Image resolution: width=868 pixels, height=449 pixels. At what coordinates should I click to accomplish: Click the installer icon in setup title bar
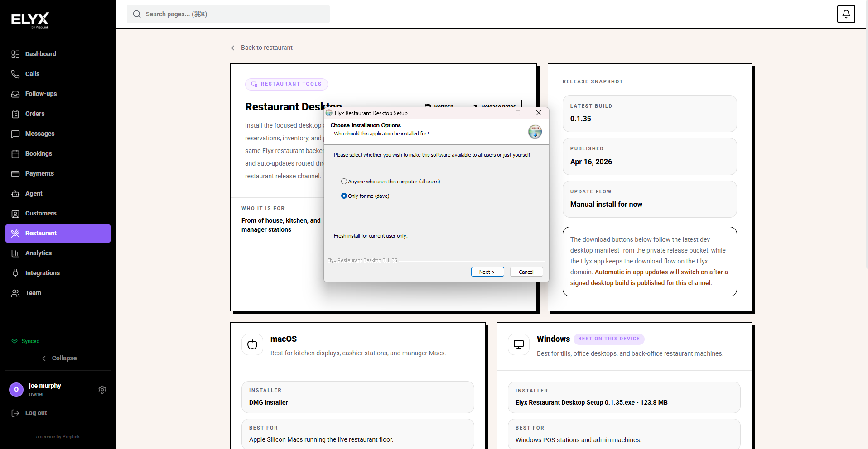pyautogui.click(x=329, y=113)
